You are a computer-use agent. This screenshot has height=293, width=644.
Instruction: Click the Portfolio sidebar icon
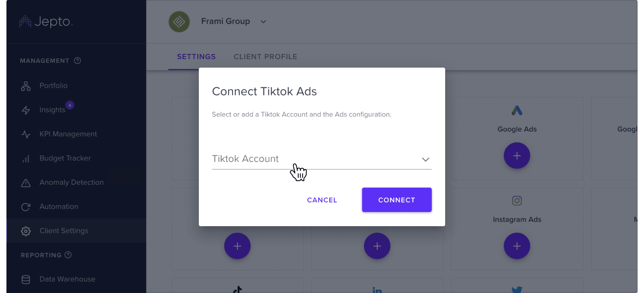pos(26,86)
